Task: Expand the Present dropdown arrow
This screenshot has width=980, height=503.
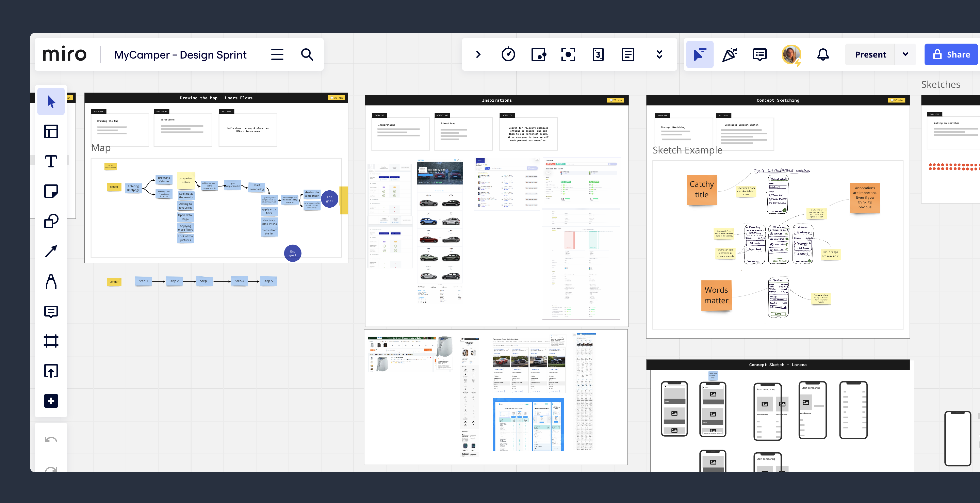Action: pyautogui.click(x=905, y=54)
